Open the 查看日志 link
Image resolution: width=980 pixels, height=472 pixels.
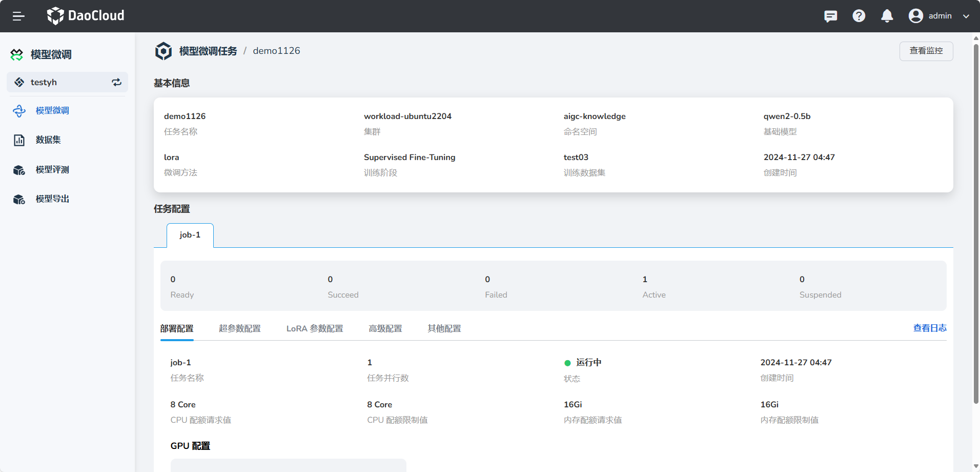(930, 328)
